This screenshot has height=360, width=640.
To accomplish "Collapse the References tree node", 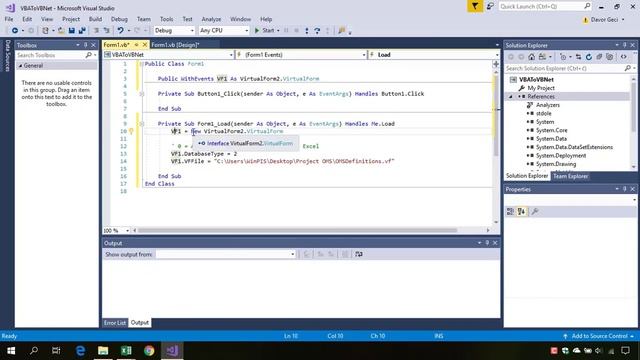I will [x=511, y=97].
